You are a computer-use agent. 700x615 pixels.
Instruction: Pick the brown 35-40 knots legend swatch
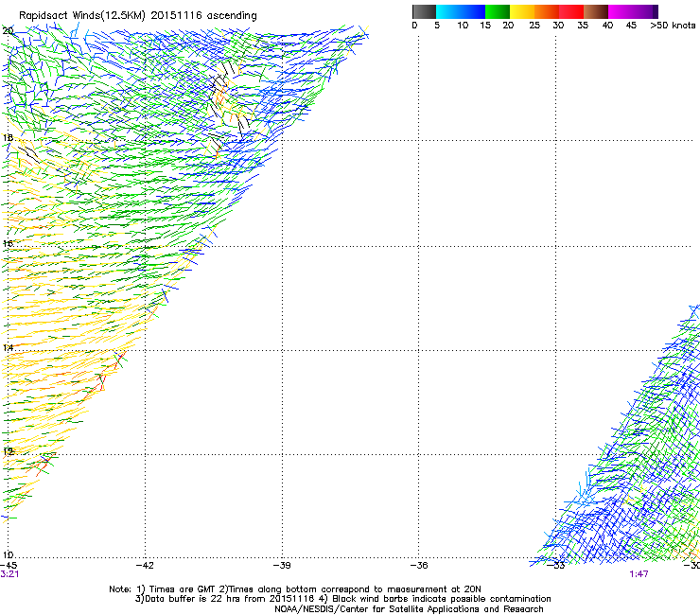click(596, 11)
